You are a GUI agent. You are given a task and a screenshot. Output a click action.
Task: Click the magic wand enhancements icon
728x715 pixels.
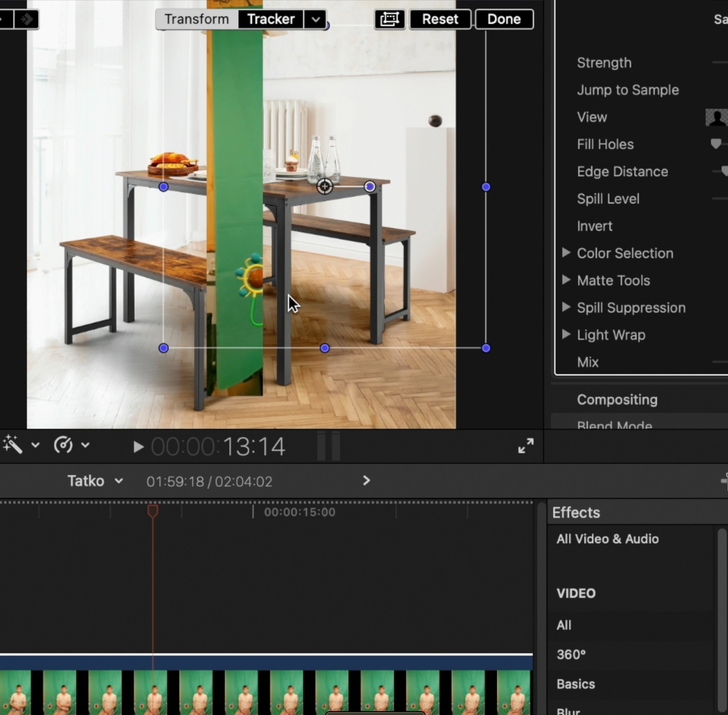13,445
